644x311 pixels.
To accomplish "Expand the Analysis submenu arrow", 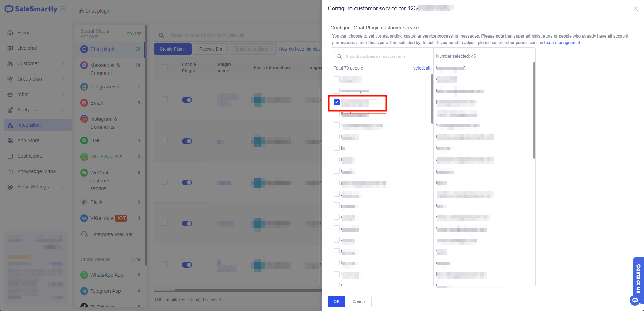I will coord(63,110).
